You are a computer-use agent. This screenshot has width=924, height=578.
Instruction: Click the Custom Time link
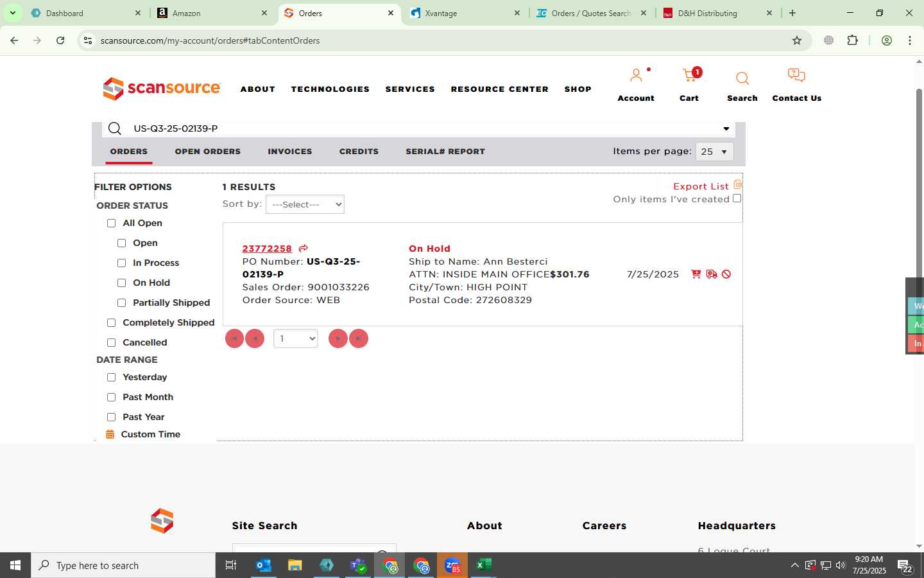[151, 435]
